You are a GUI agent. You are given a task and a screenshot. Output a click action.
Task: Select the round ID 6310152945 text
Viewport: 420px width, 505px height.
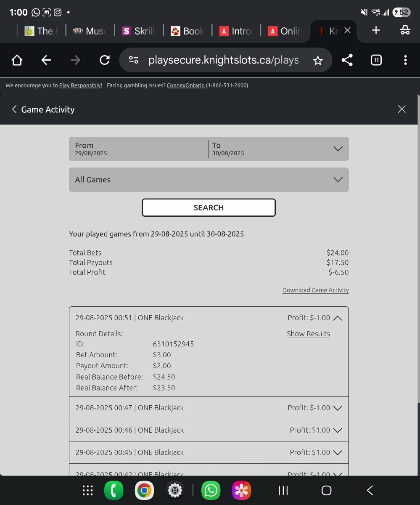(173, 344)
